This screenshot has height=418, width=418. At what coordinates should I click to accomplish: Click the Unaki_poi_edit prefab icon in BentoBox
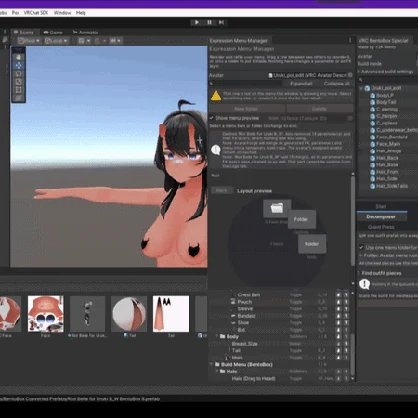pyautogui.click(x=367, y=88)
